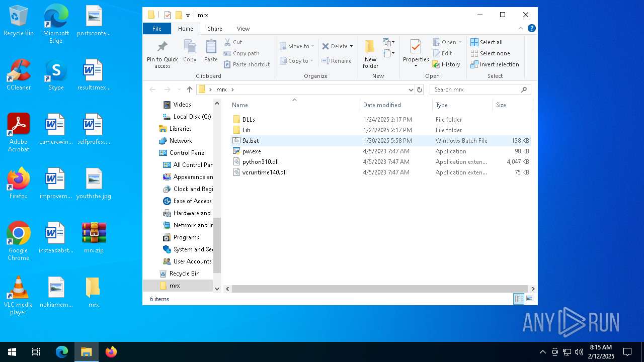Create a New folder from the ribbon
Viewport: 644px width, 362px height.
click(370, 54)
